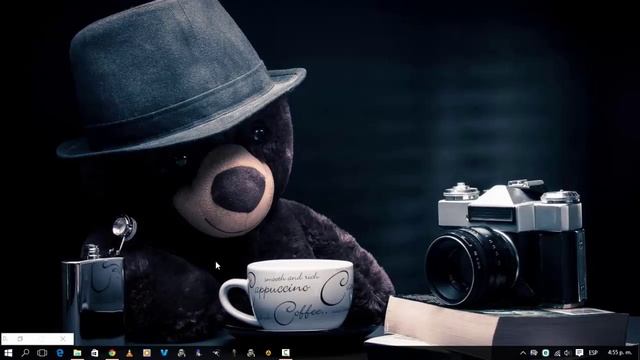Switch to the white C app icon
Screen dimensions: 640x360
(x=286, y=352)
